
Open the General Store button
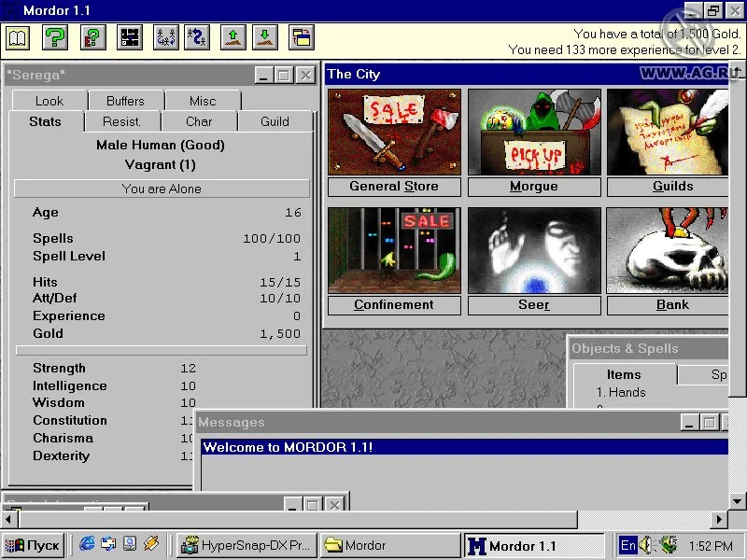[x=394, y=187]
